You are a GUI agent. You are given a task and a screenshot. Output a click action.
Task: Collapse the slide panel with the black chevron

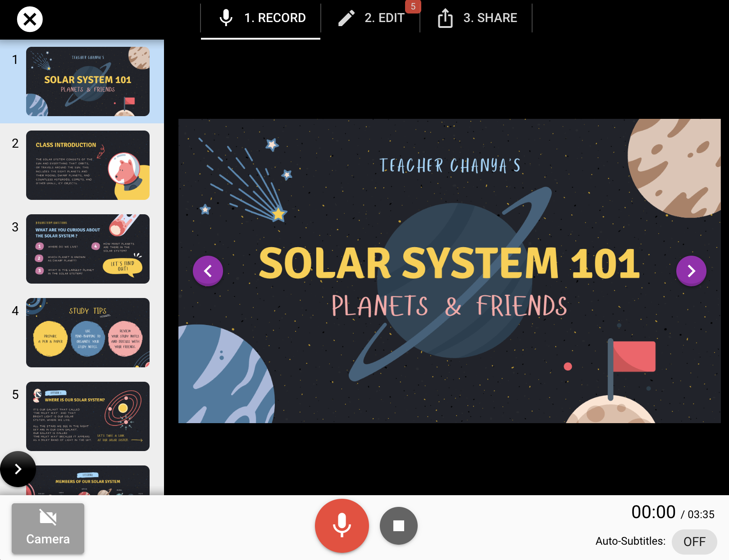pyautogui.click(x=18, y=469)
